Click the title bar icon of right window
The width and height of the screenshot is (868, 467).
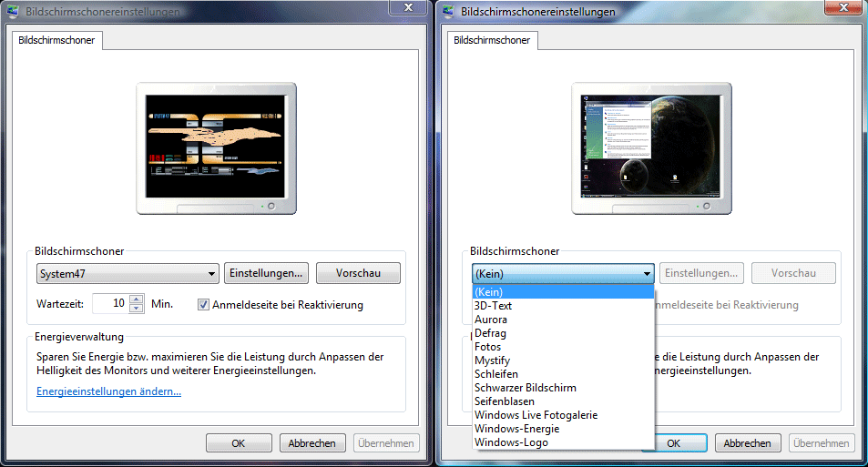[448, 11]
